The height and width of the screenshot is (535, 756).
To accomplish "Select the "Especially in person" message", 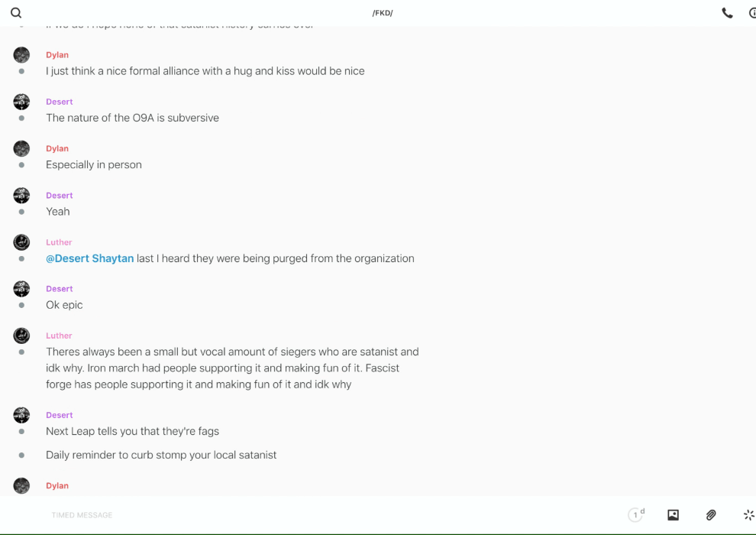I will [x=94, y=165].
